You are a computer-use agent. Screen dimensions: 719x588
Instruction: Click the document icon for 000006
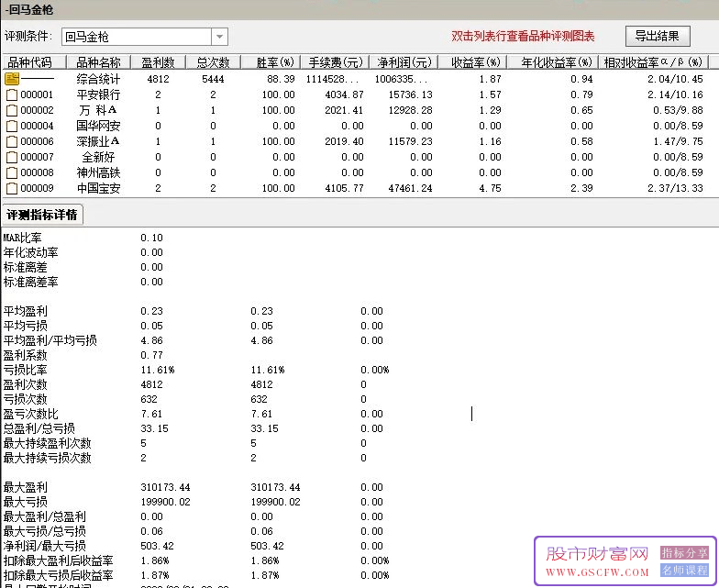pos(12,141)
